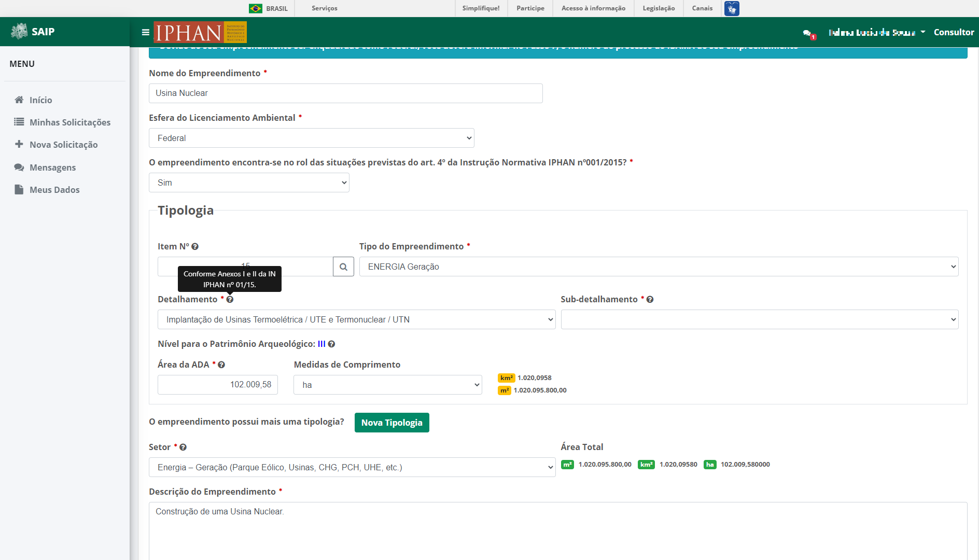Open Medidas de Comprimento ha dropdown

[x=388, y=385]
